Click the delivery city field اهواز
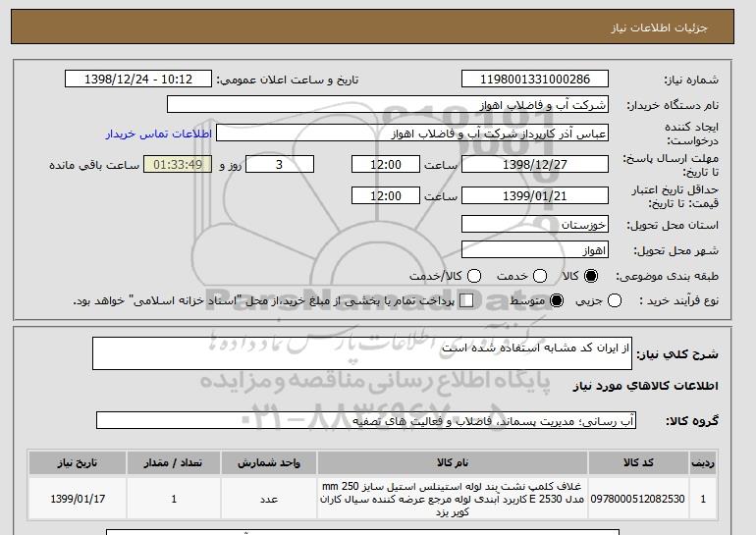This screenshot has height=535, width=756. (x=535, y=249)
